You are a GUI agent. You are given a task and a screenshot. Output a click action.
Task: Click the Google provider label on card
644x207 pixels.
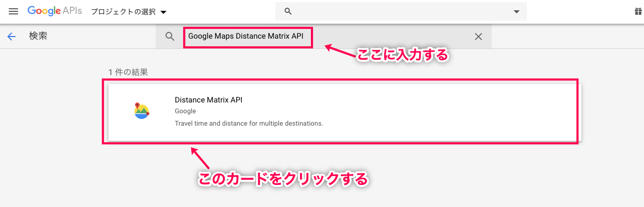(185, 111)
